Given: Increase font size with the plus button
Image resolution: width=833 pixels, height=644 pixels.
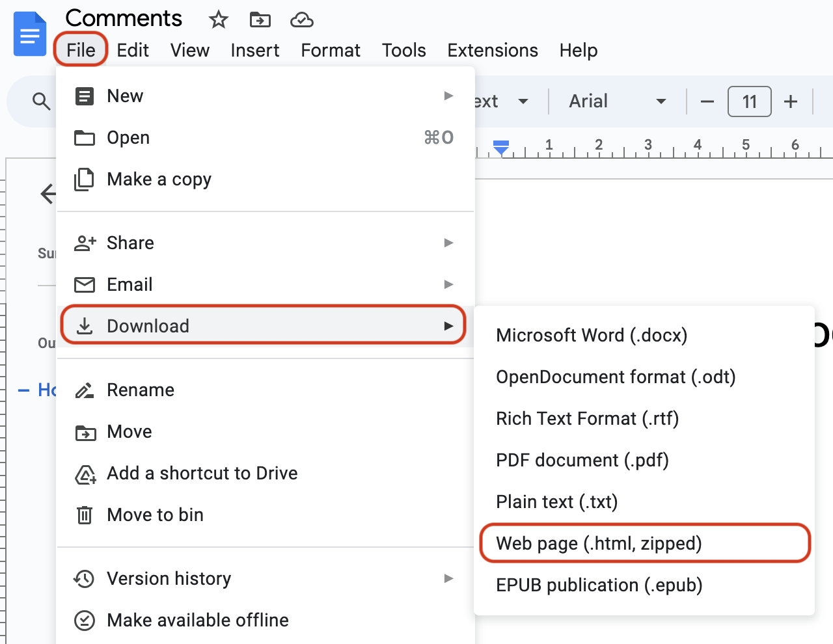Looking at the screenshot, I should pyautogui.click(x=791, y=101).
